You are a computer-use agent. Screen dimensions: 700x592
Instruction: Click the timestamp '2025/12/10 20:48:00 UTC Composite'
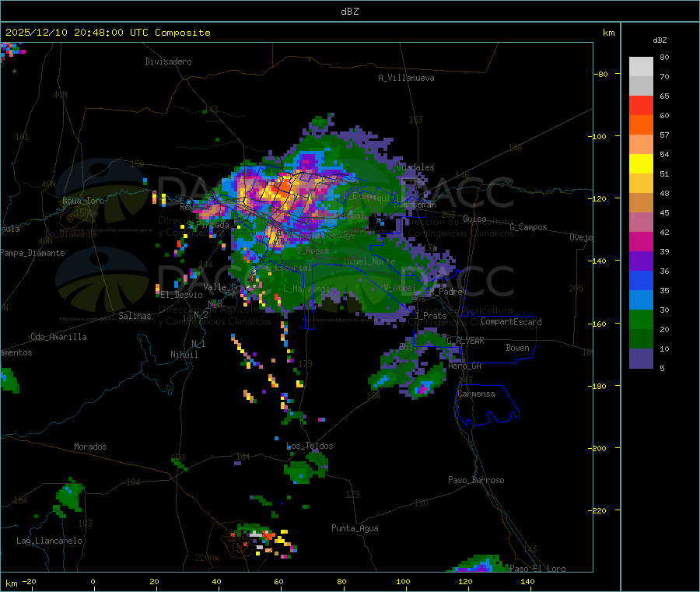[x=108, y=33]
